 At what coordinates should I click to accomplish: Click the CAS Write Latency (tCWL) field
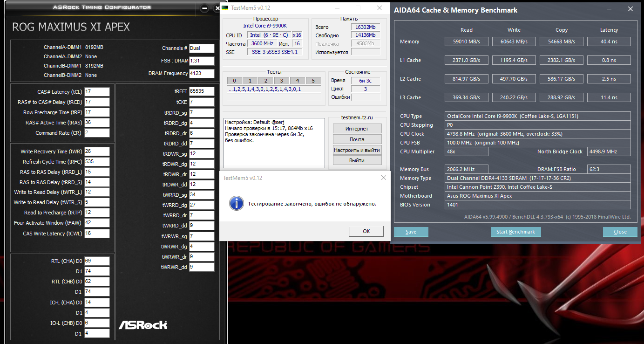[x=97, y=233]
